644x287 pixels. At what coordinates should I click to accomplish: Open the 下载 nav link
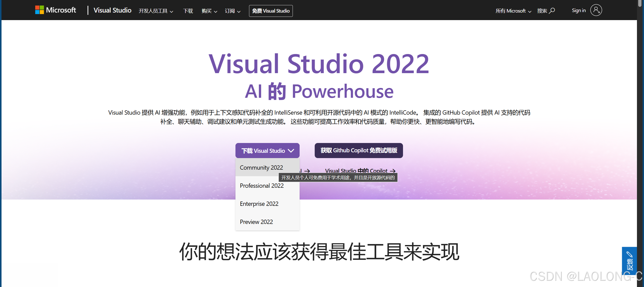[188, 11]
